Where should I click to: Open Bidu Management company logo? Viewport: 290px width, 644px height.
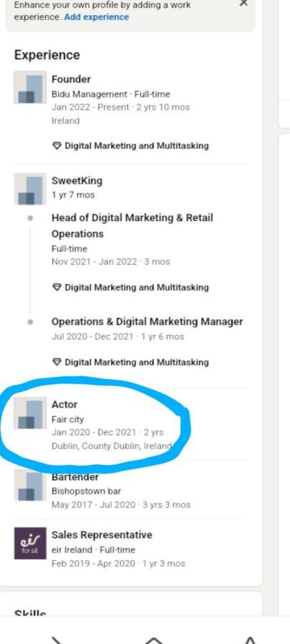click(30, 87)
